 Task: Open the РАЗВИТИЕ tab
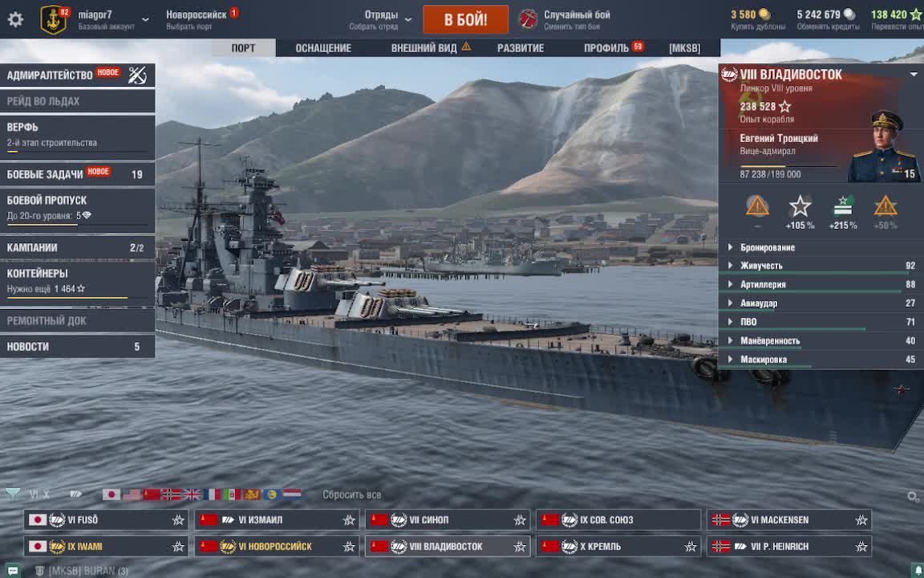pyautogui.click(x=521, y=48)
